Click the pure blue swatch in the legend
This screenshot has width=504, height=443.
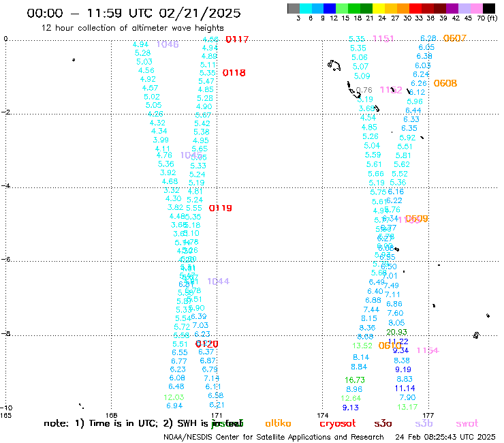pyautogui.click(x=330, y=8)
